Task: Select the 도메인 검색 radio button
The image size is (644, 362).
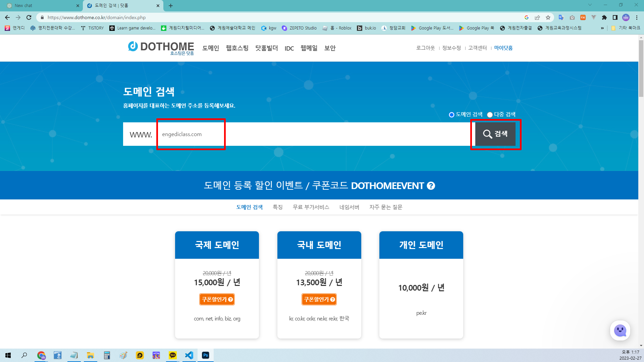Action: pos(451,114)
